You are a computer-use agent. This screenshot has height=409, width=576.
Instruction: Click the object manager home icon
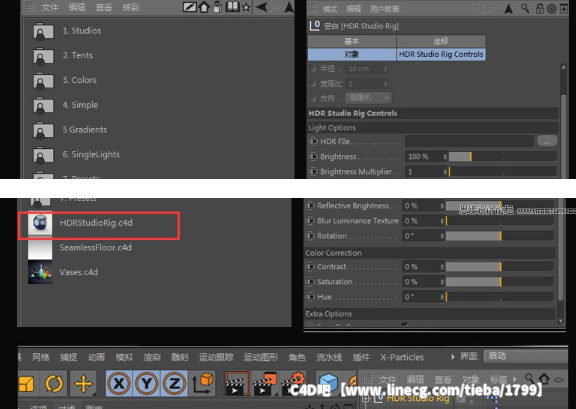coord(544,378)
